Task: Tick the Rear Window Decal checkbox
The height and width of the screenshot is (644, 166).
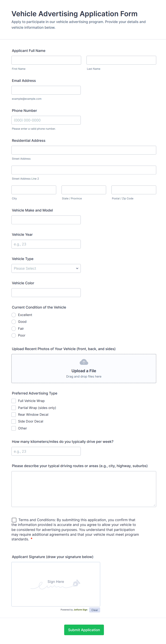Action: tap(14, 414)
